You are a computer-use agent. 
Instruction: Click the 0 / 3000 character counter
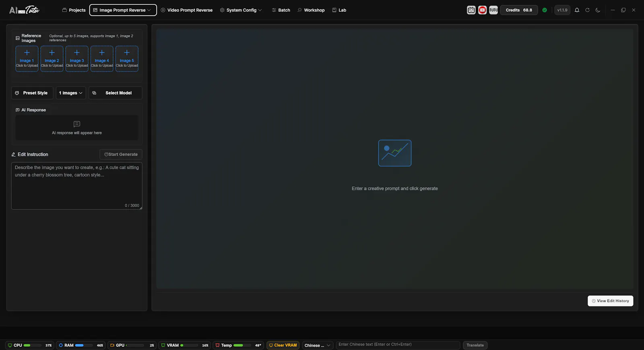(132, 205)
